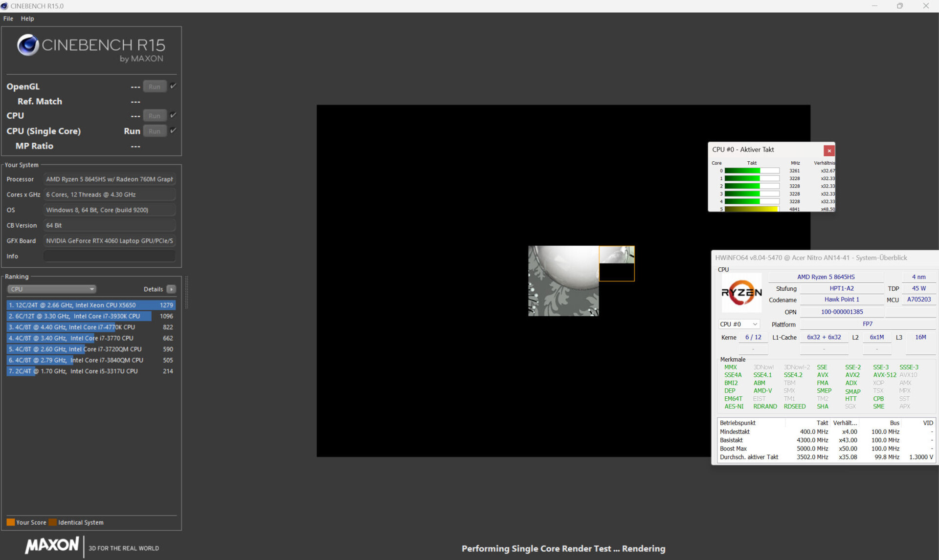Click the CPU Run button
The image size is (939, 560).
(x=155, y=116)
